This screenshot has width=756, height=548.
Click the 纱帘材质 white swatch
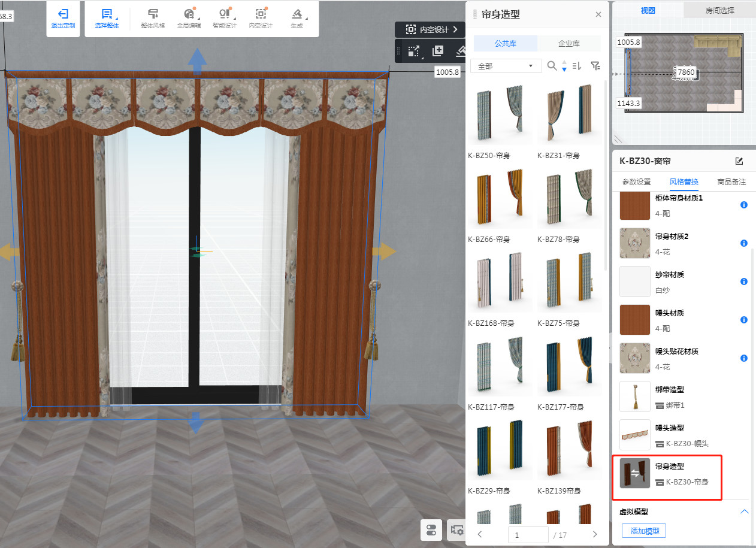point(635,281)
